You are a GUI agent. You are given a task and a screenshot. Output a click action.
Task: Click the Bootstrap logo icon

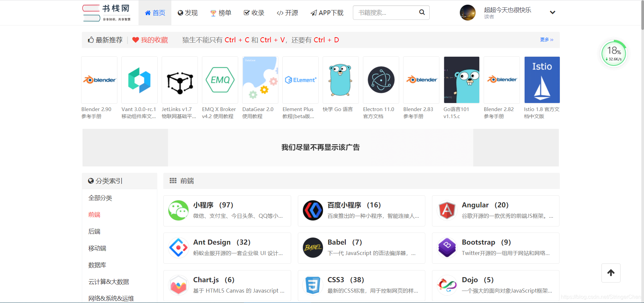(x=447, y=248)
